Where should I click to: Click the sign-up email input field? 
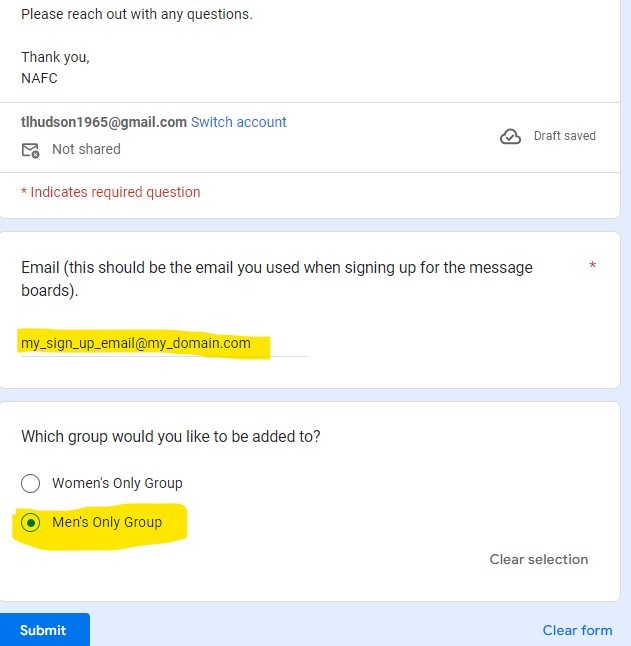(165, 344)
